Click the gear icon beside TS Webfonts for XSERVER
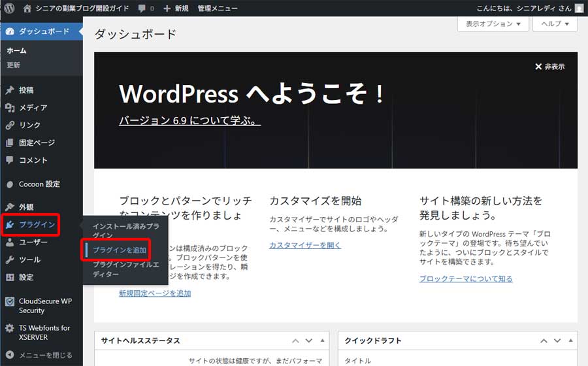The width and height of the screenshot is (588, 366). point(10,328)
